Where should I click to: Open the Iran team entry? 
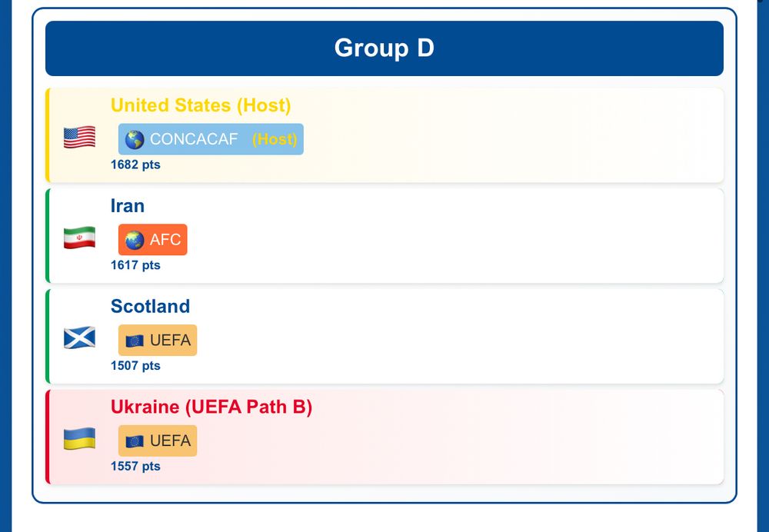click(x=384, y=235)
